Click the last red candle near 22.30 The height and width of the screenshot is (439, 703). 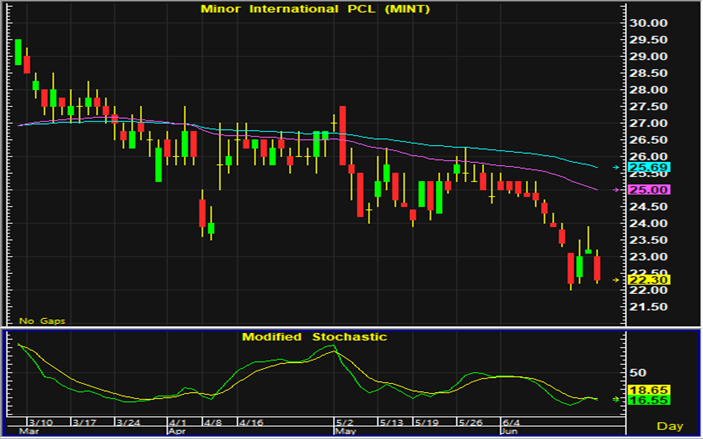(597, 268)
